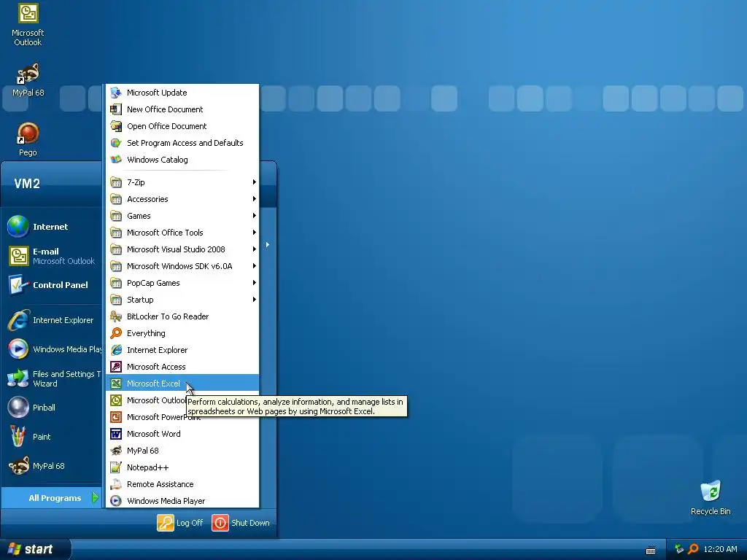Expand Microsoft Visual Studio 2008 submenu

tap(183, 249)
